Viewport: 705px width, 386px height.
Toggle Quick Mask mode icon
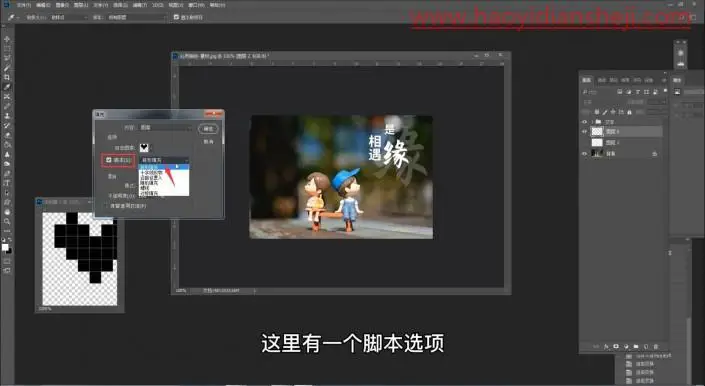point(7,261)
